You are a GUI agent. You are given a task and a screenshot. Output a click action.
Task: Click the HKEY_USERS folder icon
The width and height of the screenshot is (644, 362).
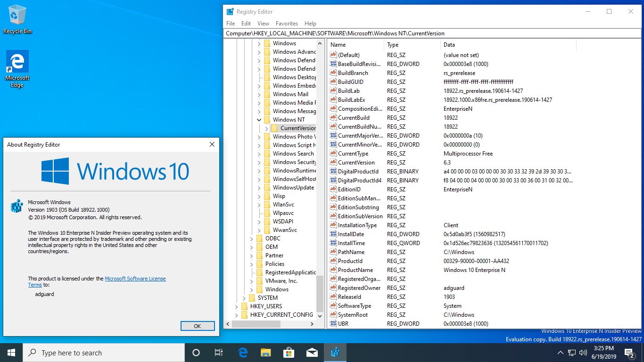244,306
